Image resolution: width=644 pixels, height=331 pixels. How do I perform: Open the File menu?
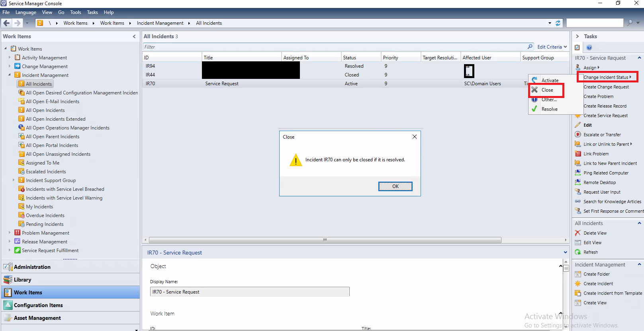coord(6,12)
